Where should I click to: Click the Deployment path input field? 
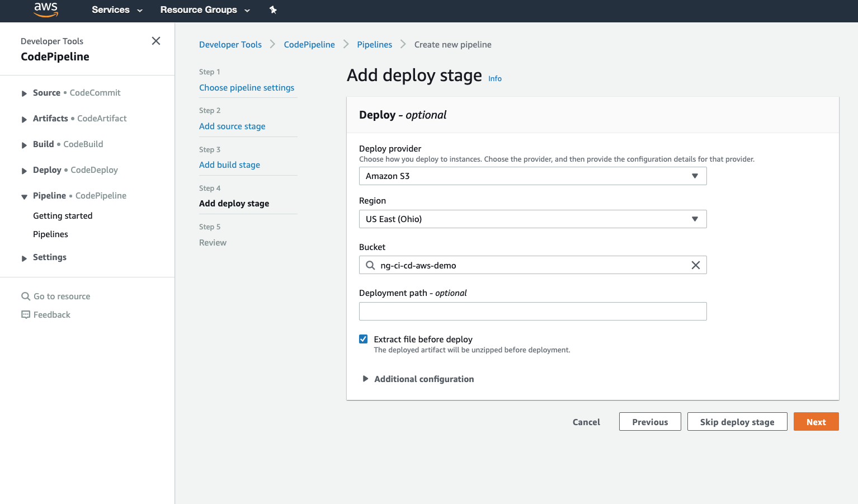click(x=532, y=311)
